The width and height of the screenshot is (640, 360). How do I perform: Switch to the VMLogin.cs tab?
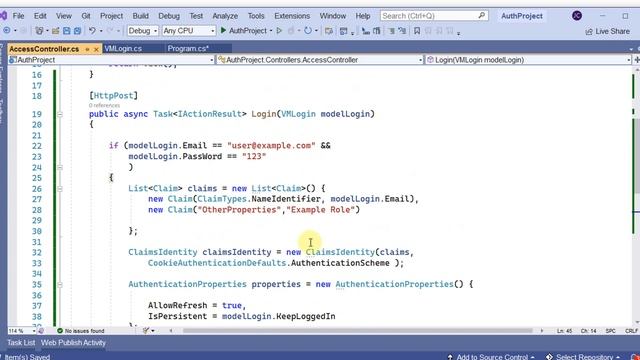pos(123,49)
